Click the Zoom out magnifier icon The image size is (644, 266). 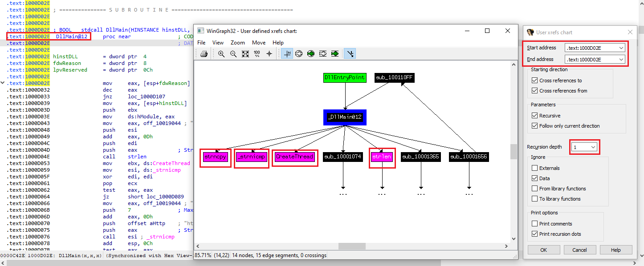(x=233, y=54)
